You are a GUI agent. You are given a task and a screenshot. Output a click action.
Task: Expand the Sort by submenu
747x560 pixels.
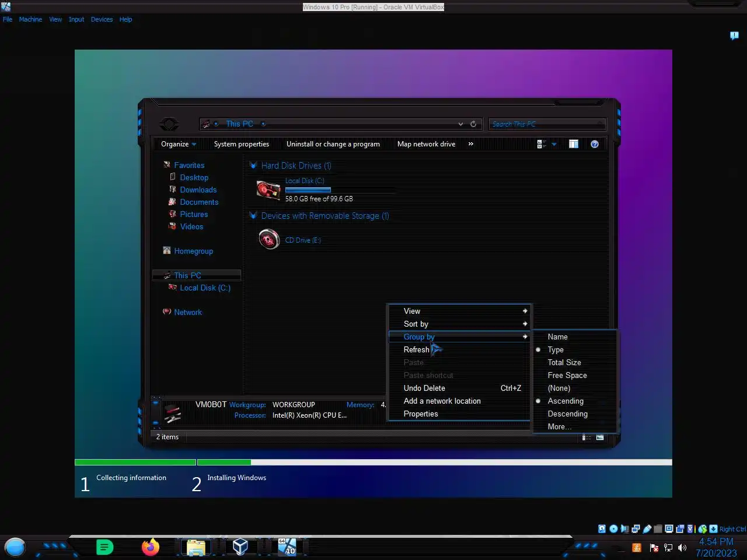pos(459,324)
